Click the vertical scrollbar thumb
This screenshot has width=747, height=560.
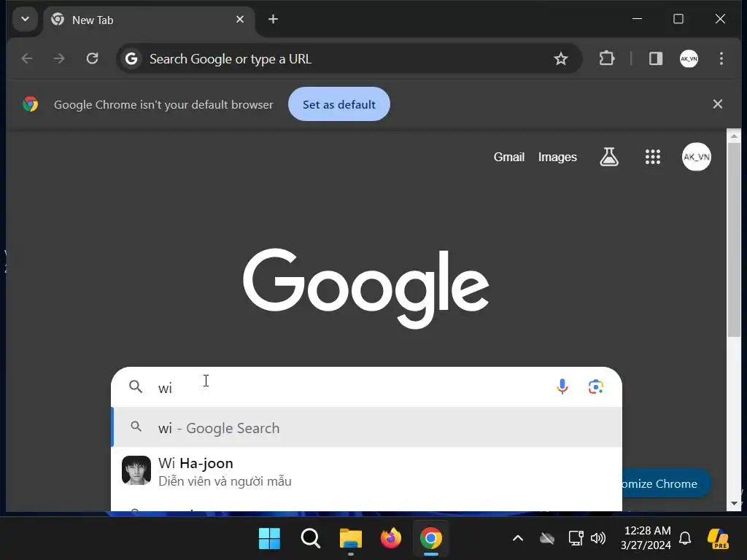click(734, 241)
